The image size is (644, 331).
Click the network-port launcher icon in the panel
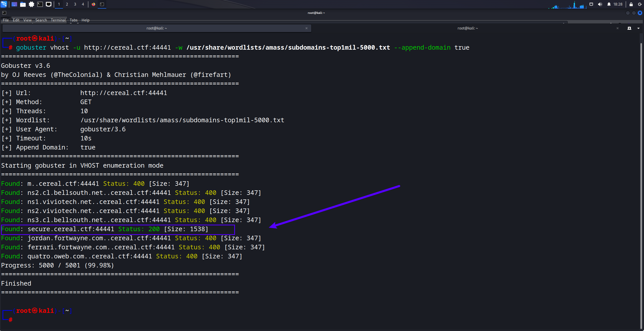click(49, 4)
